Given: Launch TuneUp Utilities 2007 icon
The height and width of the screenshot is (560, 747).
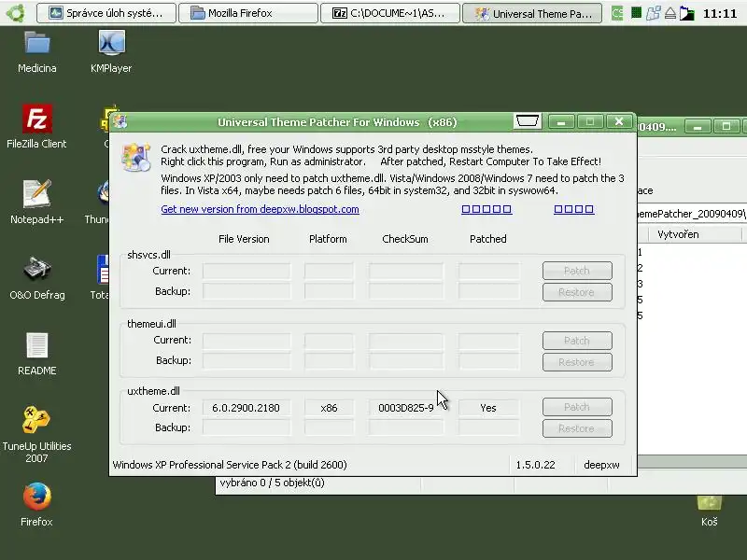Looking at the screenshot, I should [36, 433].
